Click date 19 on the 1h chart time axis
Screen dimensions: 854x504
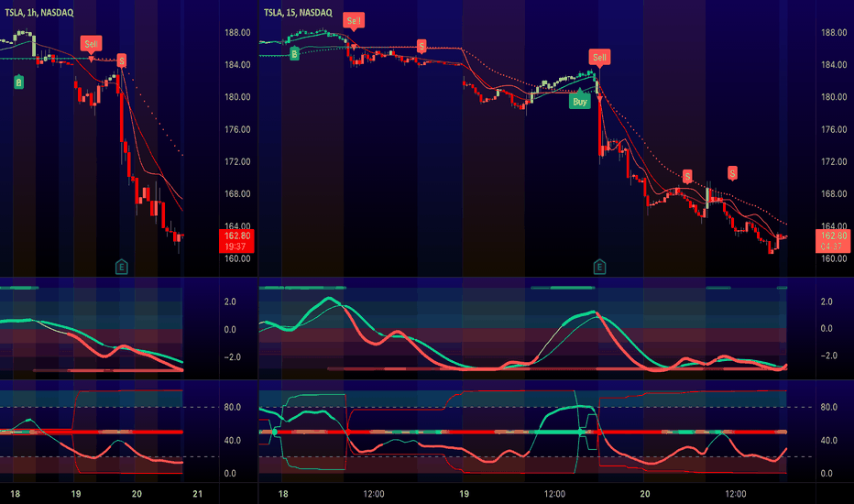pos(76,494)
